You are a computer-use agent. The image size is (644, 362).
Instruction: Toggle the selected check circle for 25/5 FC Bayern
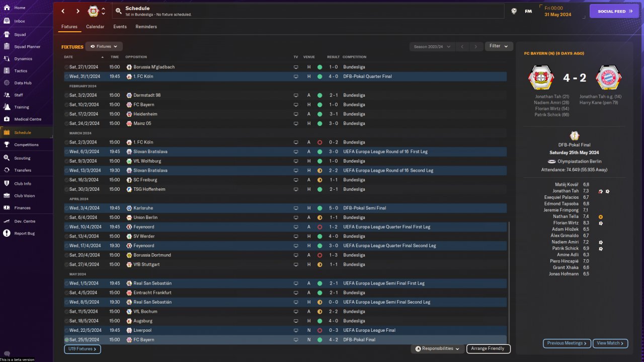66,340
